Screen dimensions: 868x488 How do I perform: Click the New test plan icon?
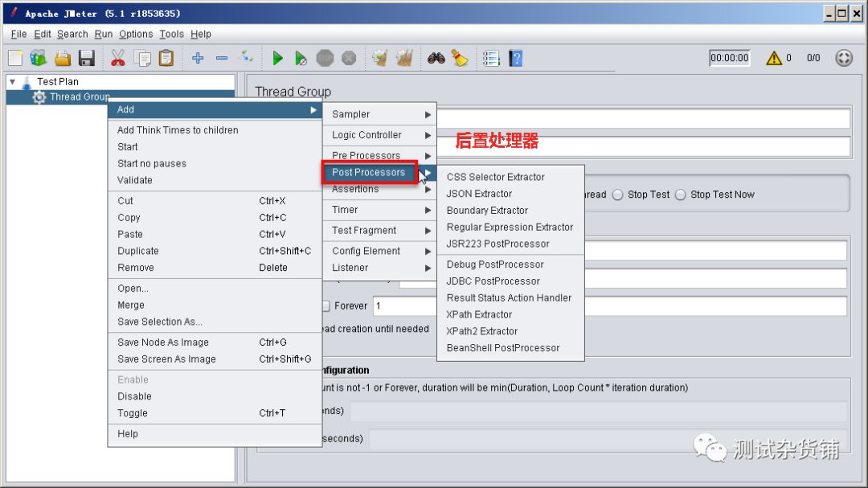(x=15, y=58)
